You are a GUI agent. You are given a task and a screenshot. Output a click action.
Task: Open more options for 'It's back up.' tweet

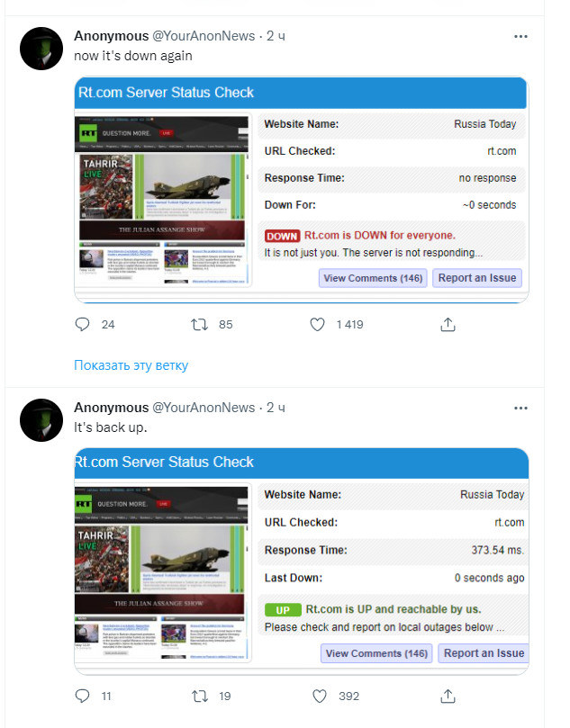point(520,408)
